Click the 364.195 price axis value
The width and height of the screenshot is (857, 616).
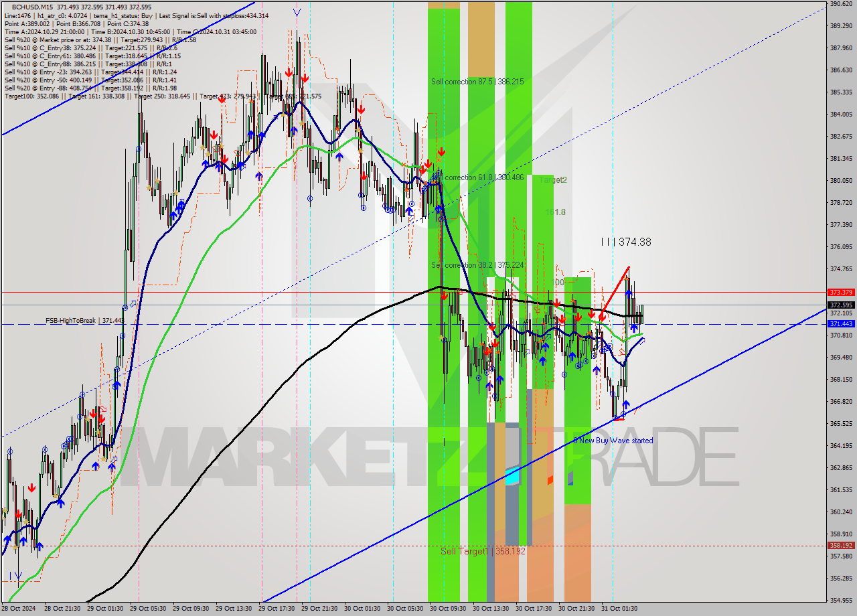pos(841,445)
